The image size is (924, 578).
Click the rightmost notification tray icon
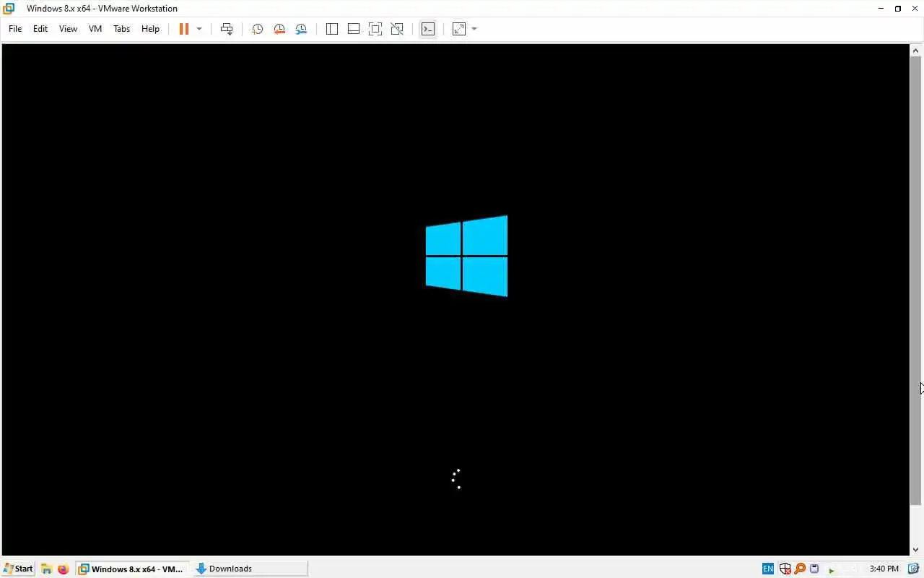click(913, 569)
